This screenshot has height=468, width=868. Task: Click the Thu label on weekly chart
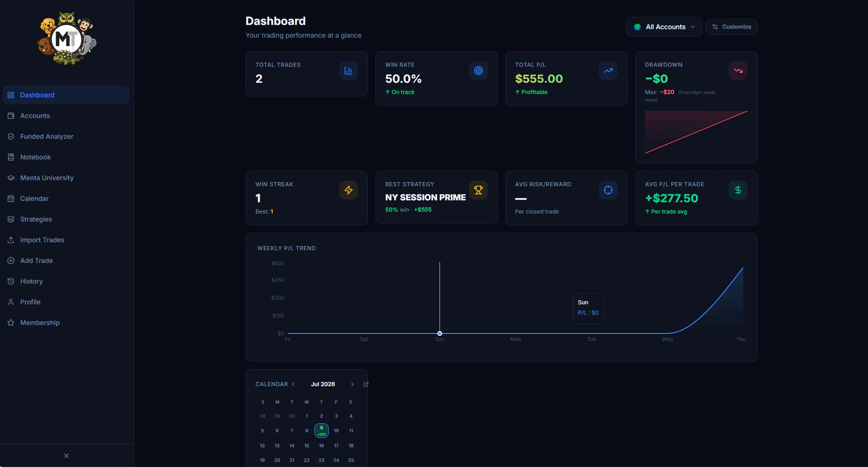click(x=741, y=339)
